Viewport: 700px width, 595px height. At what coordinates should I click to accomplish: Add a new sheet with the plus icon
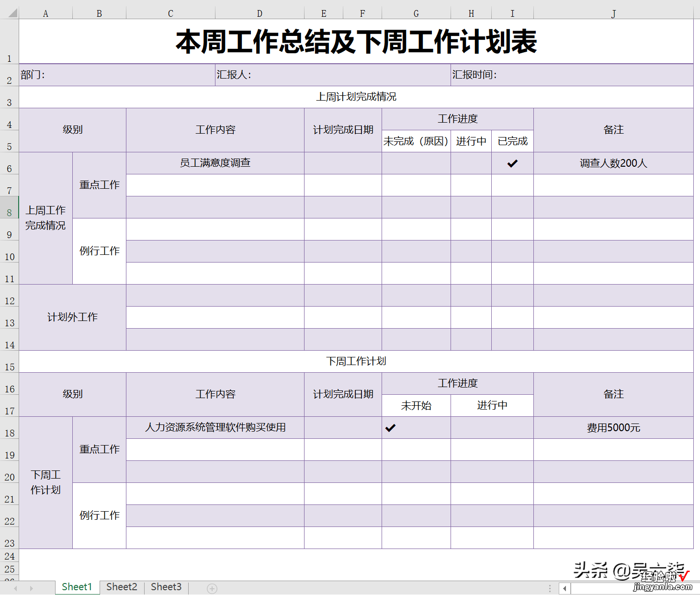(212, 588)
